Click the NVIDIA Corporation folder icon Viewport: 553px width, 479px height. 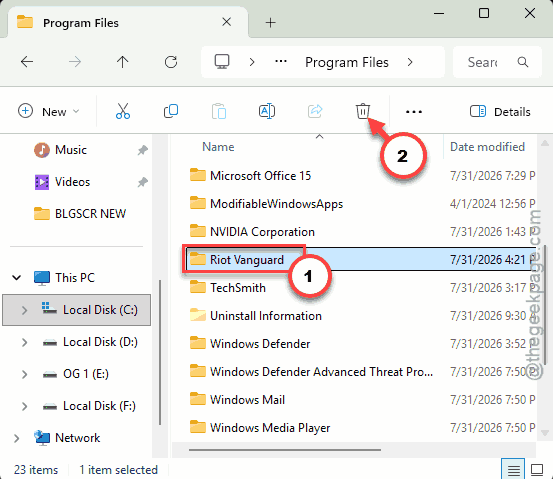(198, 231)
